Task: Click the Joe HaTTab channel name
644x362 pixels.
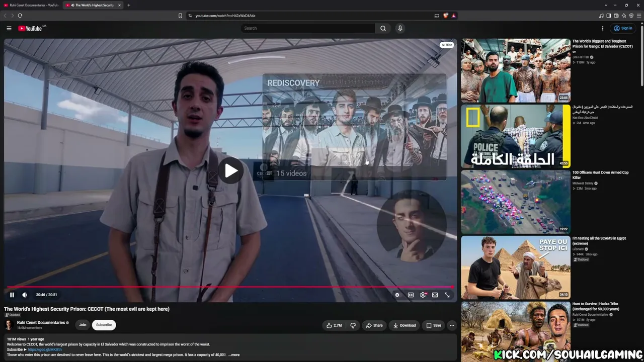Action: (x=581, y=57)
